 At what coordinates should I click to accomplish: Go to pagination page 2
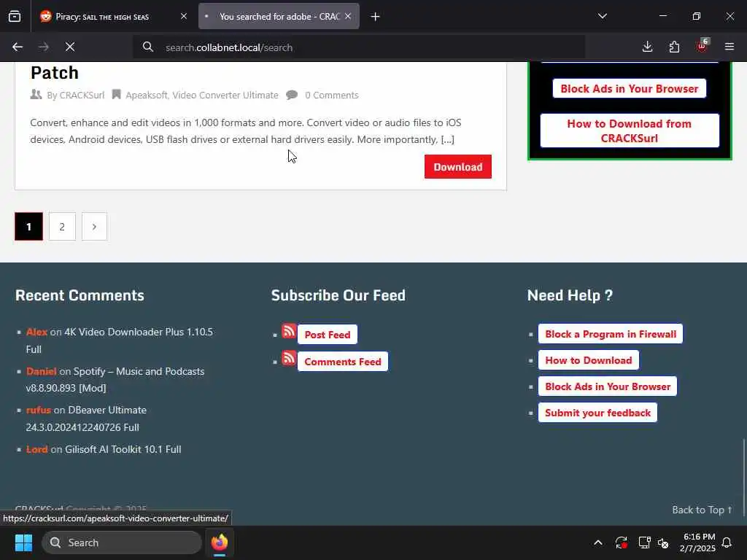62,227
